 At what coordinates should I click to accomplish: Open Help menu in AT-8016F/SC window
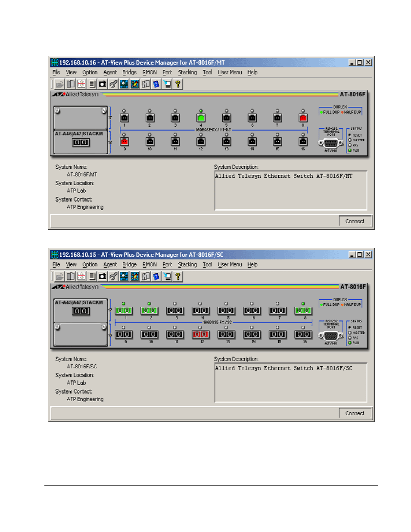coord(252,264)
